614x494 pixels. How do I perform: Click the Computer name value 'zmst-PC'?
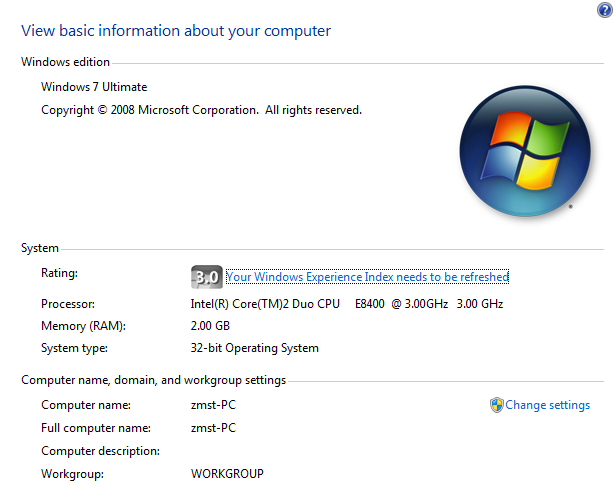pyautogui.click(x=213, y=405)
